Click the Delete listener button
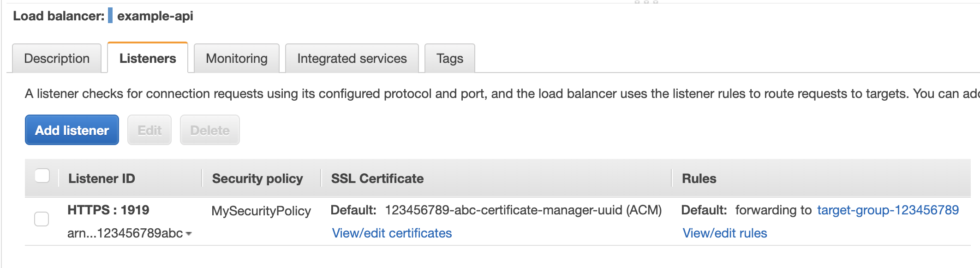This screenshot has height=268, width=980. 210,130
